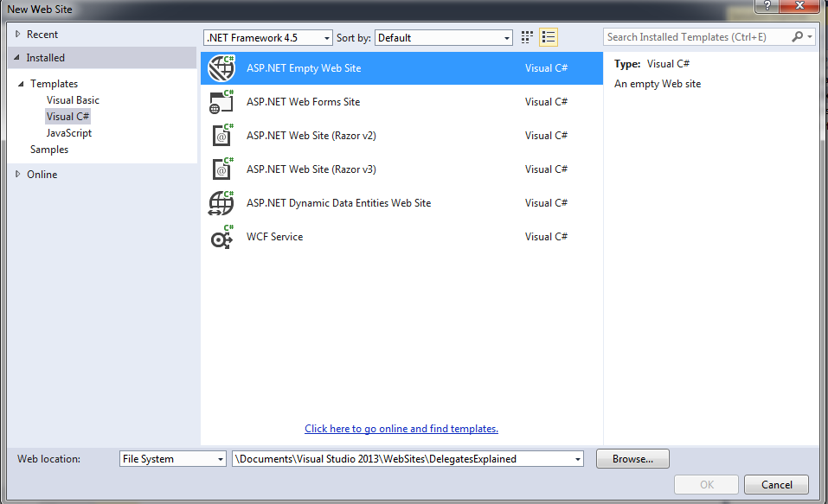The image size is (828, 504).
Task: Close the New Web Site dialog
Action: tap(799, 6)
